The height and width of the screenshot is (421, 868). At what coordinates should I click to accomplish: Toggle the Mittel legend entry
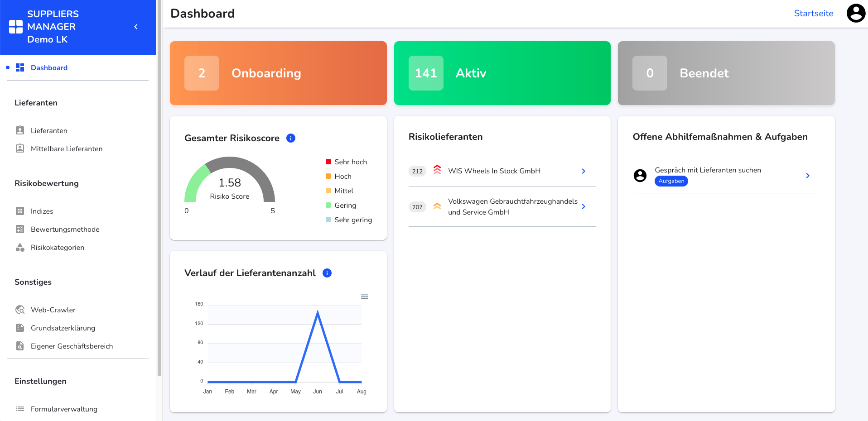[339, 191]
